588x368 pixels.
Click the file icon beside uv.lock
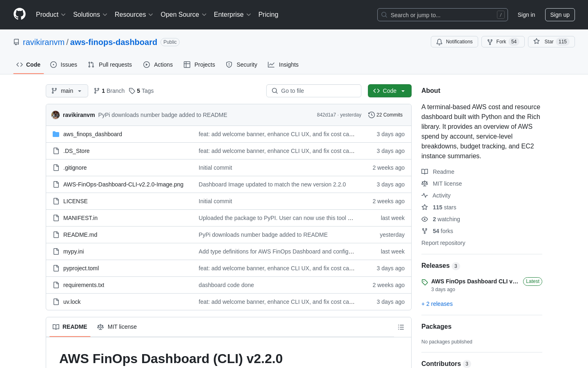(x=56, y=302)
